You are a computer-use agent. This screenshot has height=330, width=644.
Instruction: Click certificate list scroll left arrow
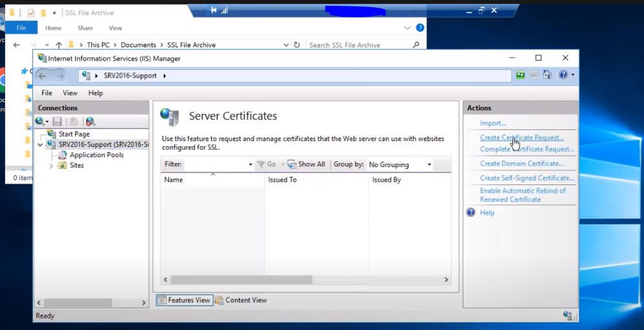(166, 280)
